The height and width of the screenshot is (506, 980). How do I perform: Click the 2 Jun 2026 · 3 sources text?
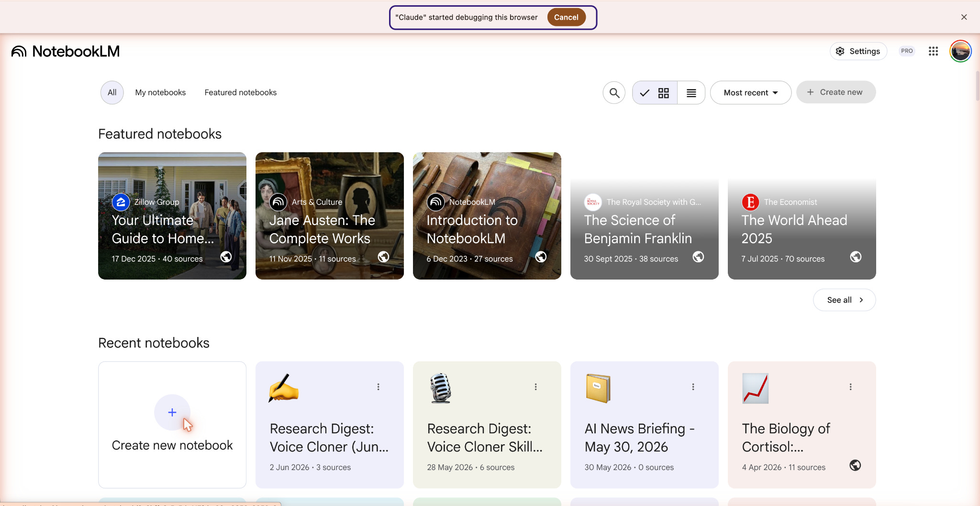pos(310,467)
